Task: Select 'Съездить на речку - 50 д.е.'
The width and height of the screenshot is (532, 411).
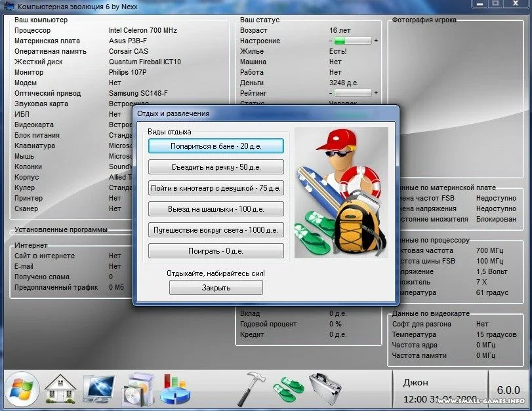Action: (216, 167)
